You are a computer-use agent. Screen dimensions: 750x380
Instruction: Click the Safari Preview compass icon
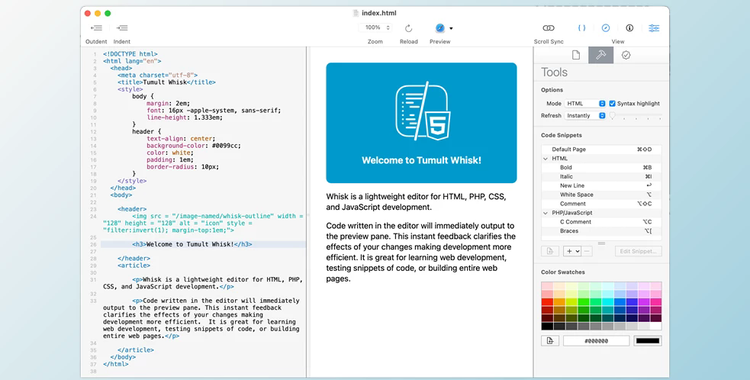pos(440,28)
